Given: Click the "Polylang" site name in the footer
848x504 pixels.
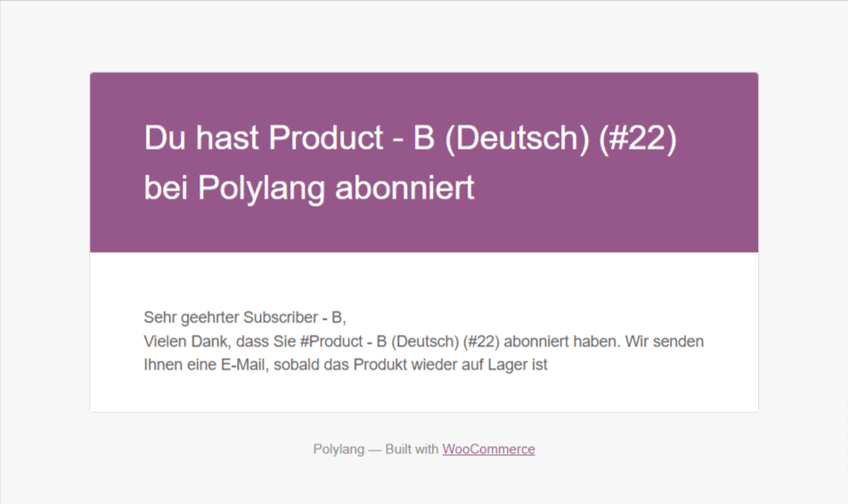Looking at the screenshot, I should click(x=338, y=450).
